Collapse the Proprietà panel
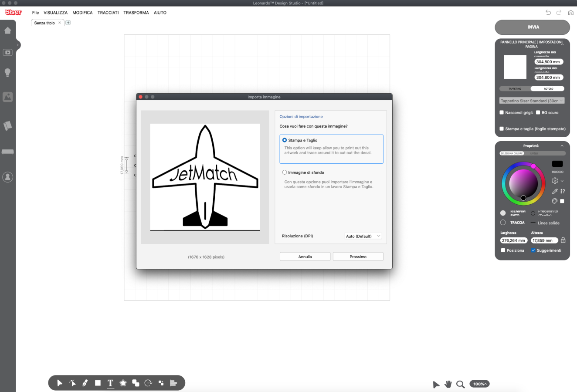This screenshot has height=392, width=577. 562,146
